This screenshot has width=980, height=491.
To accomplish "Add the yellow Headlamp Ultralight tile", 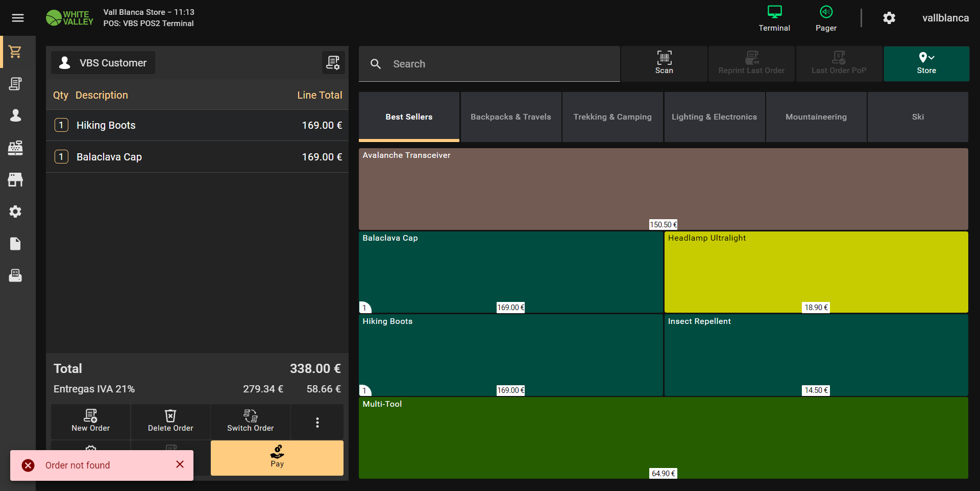I will (816, 271).
